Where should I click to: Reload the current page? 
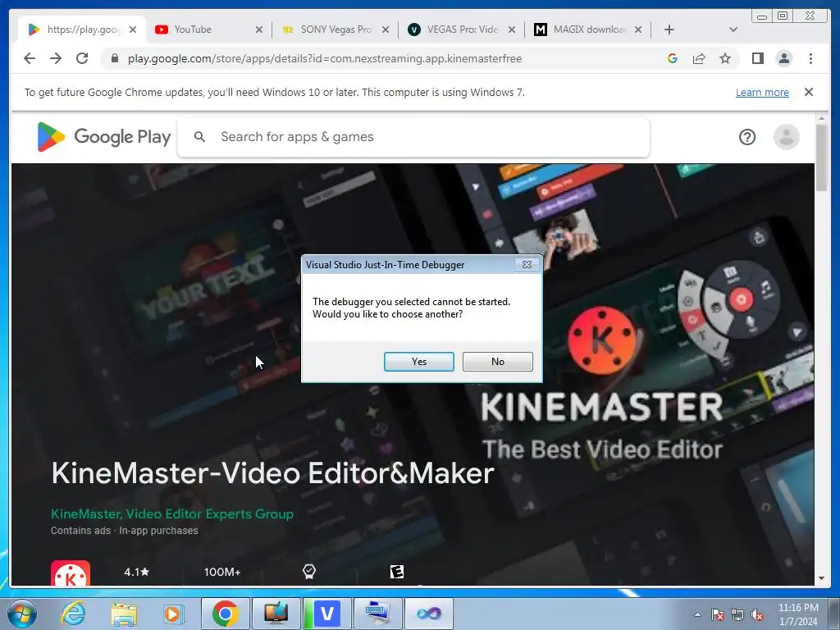[82, 58]
